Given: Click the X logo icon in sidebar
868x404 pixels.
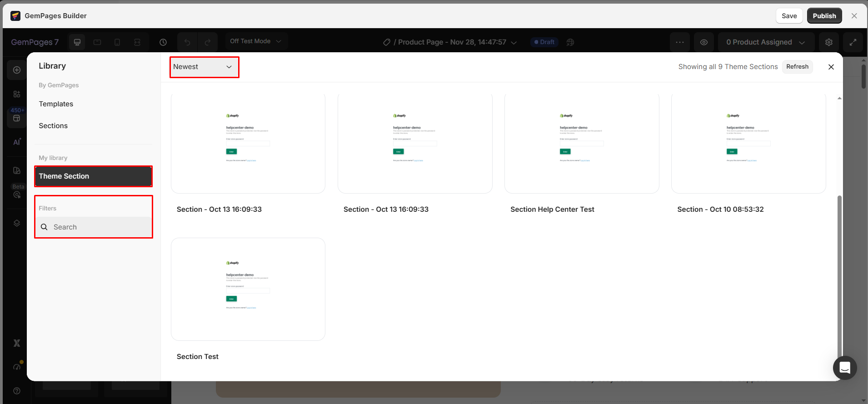Looking at the screenshot, I should 17,343.
